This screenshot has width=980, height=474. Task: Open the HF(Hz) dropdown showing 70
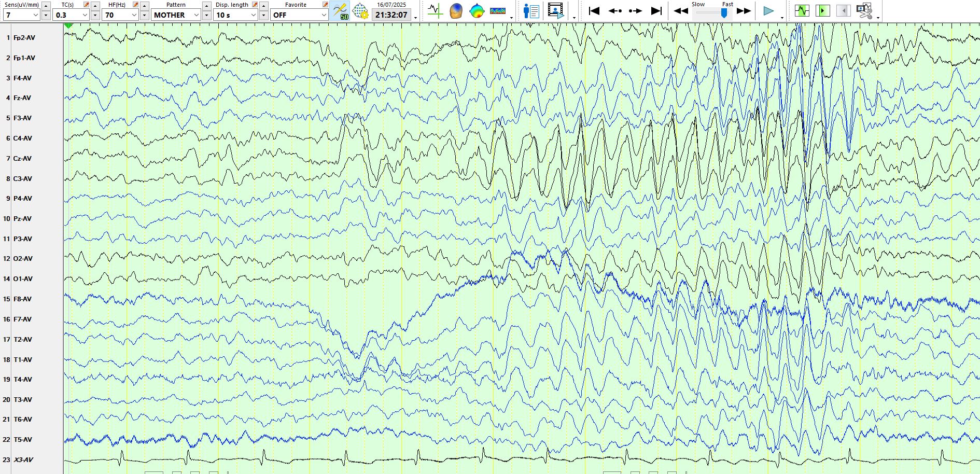tap(120, 15)
